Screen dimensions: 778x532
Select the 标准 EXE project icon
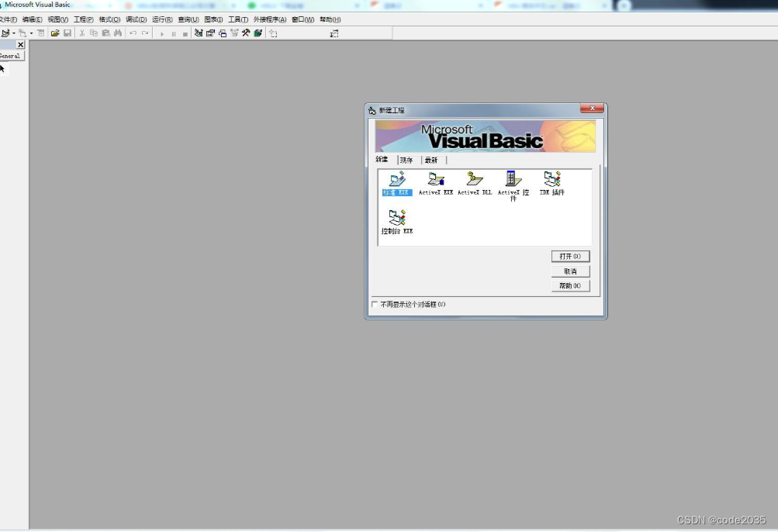[x=397, y=184]
